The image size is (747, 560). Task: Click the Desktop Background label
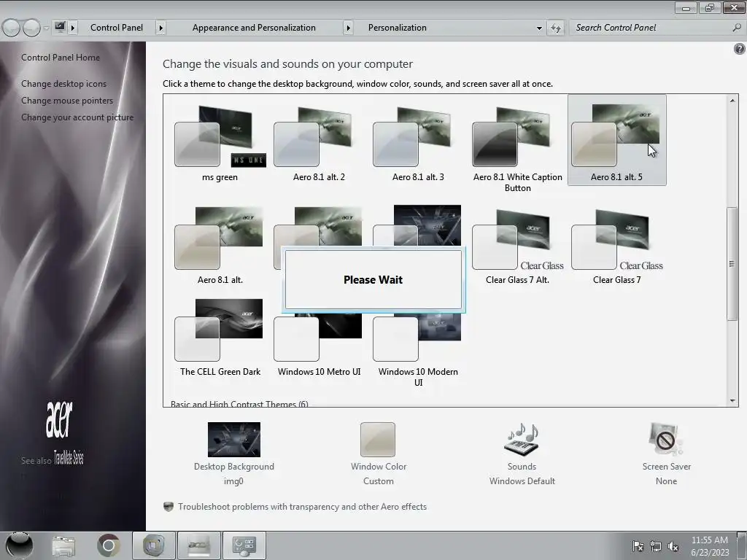(x=234, y=467)
